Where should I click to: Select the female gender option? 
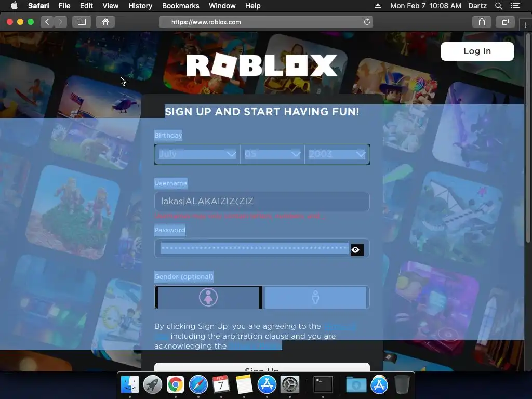coord(208,297)
